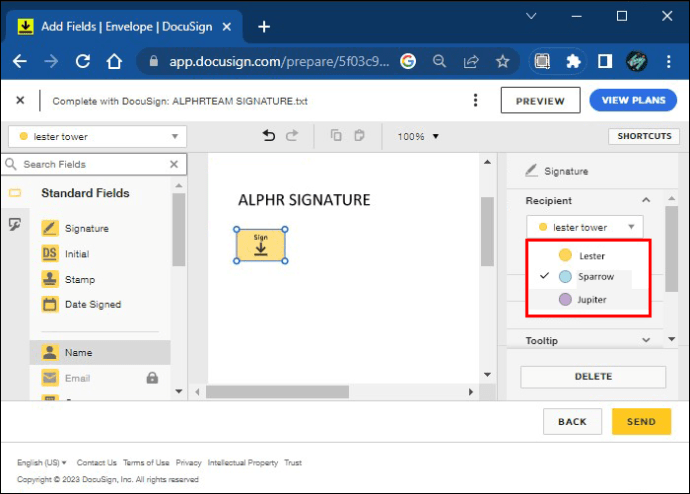Click the VIEW PLANS button
The height and width of the screenshot is (494, 690).
[x=633, y=100]
